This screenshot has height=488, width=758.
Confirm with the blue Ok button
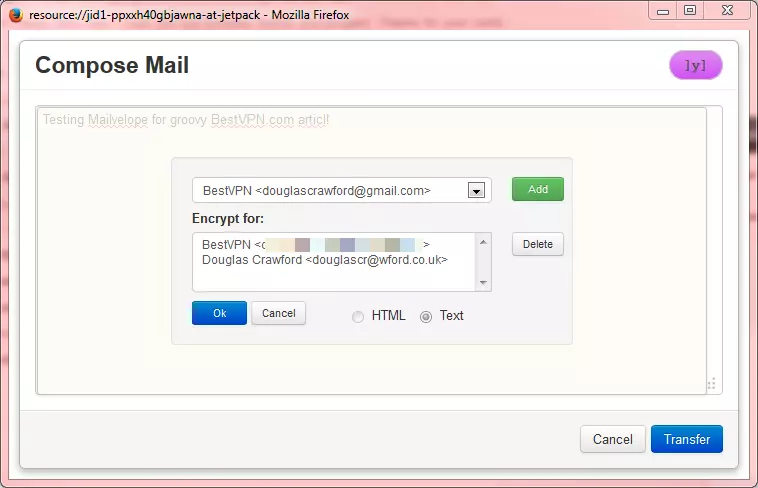pyautogui.click(x=219, y=313)
